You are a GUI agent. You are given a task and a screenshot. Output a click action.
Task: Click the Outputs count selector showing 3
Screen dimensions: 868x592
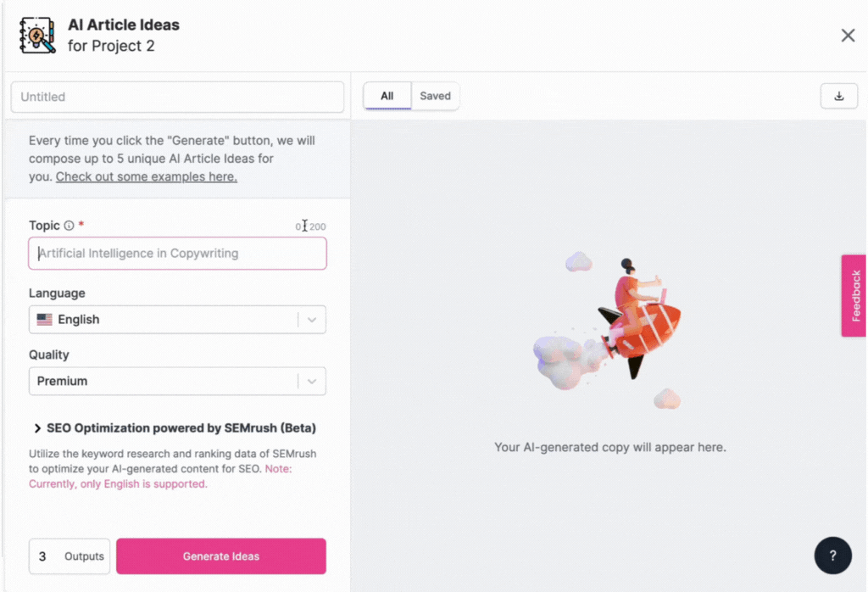[x=69, y=556]
